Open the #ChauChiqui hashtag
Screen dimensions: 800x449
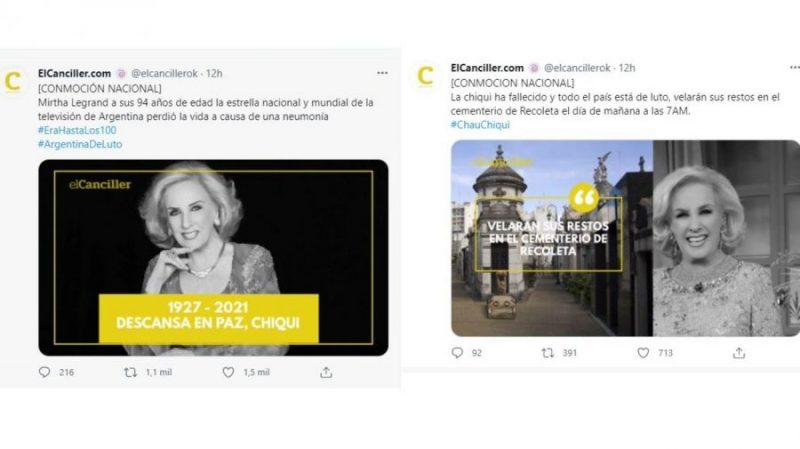(483, 124)
